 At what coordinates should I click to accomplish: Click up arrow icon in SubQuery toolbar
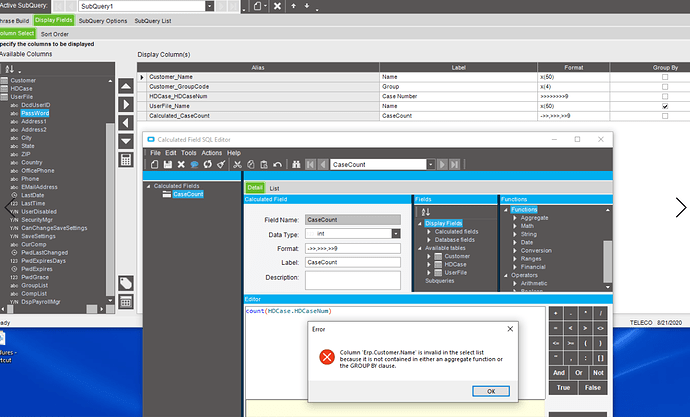294,6
